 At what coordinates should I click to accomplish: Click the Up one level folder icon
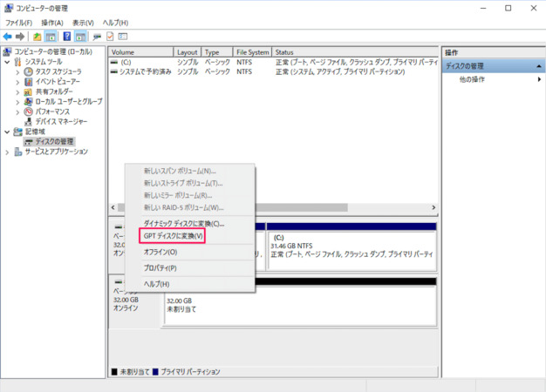pyautogui.click(x=37, y=37)
